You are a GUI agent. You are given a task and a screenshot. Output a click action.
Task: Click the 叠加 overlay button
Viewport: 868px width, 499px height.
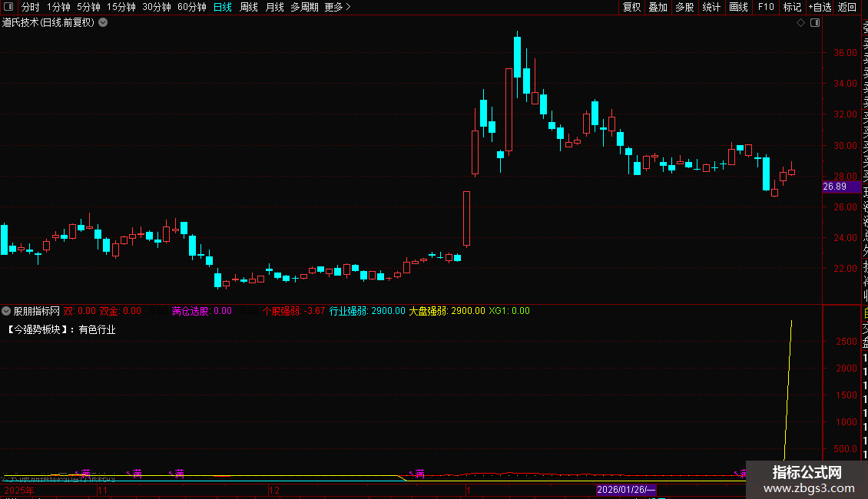(x=658, y=7)
